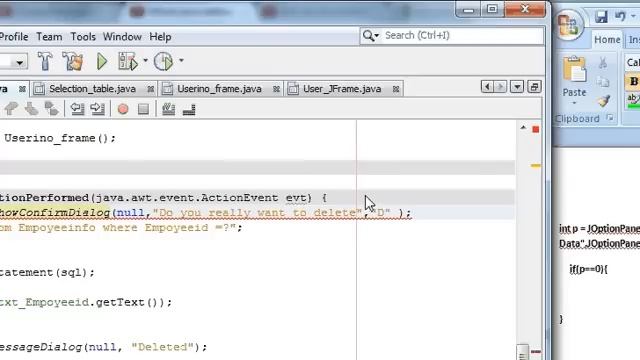Image resolution: width=640 pixels, height=360 pixels.
Task: Click 'int p = JOptionPane' text in Word
Action: 599,229
